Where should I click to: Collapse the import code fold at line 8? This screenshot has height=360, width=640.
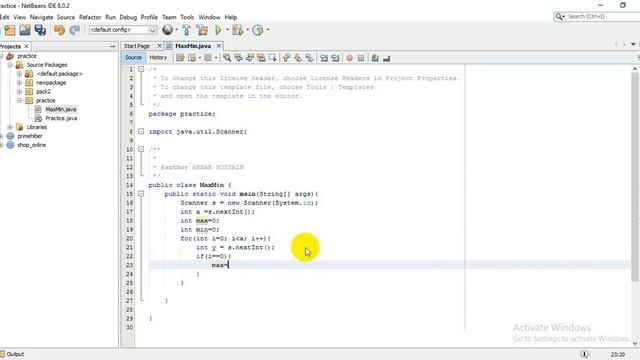click(141, 131)
